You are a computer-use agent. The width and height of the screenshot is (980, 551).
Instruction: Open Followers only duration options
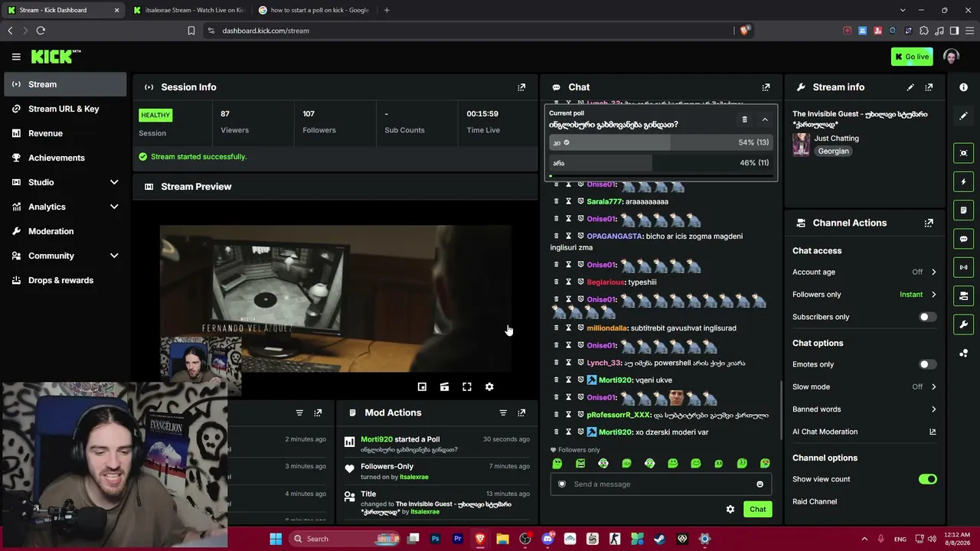(933, 295)
